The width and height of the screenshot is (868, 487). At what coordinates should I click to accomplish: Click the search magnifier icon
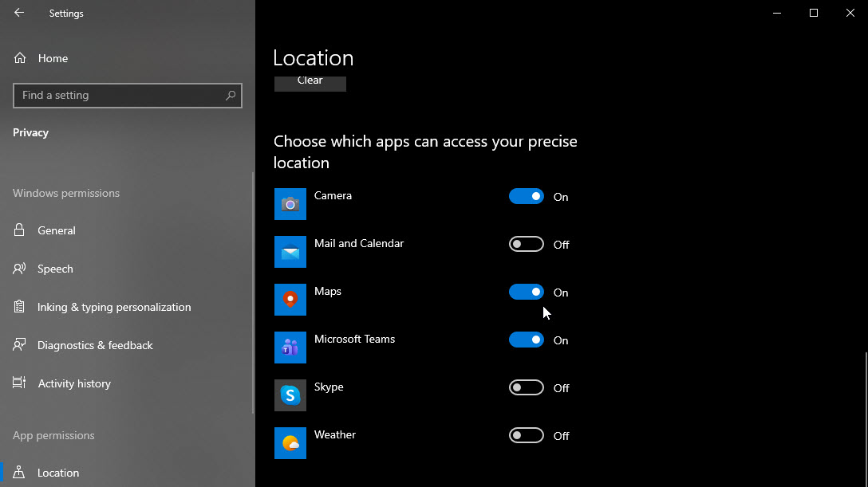231,95
